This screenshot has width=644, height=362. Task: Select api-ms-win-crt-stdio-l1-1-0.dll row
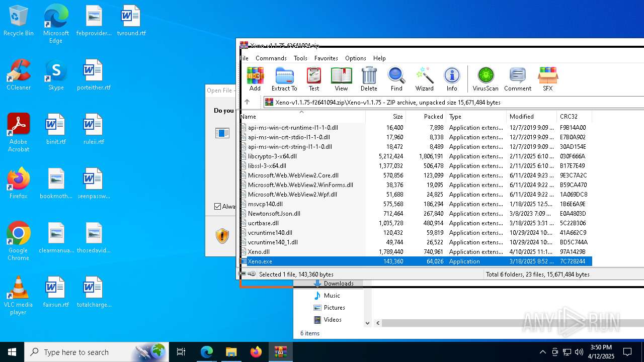click(416, 137)
